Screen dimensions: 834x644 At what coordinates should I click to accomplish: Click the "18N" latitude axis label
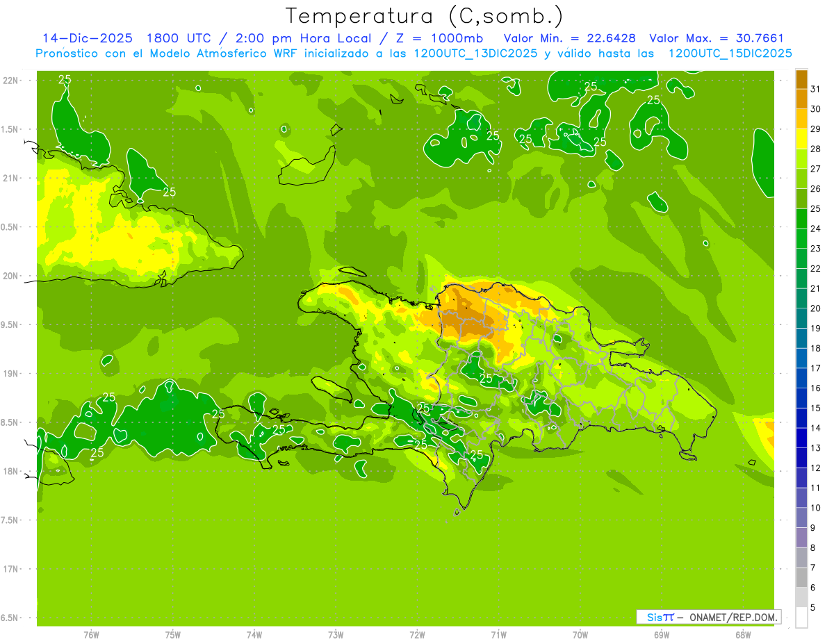coord(10,471)
